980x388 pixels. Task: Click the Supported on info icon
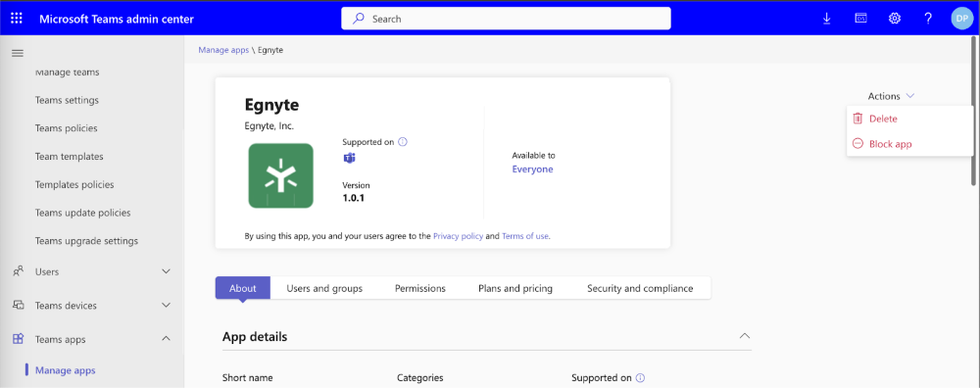coord(403,142)
